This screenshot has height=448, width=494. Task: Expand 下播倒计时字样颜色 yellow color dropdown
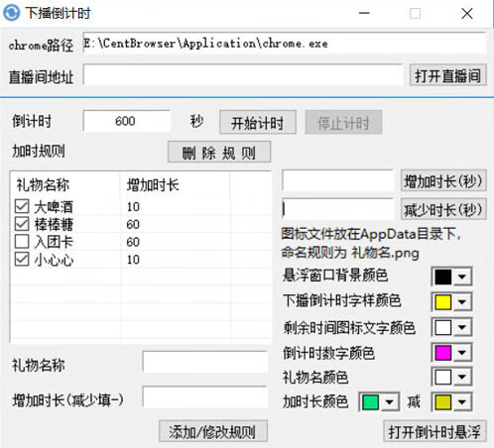(x=462, y=302)
